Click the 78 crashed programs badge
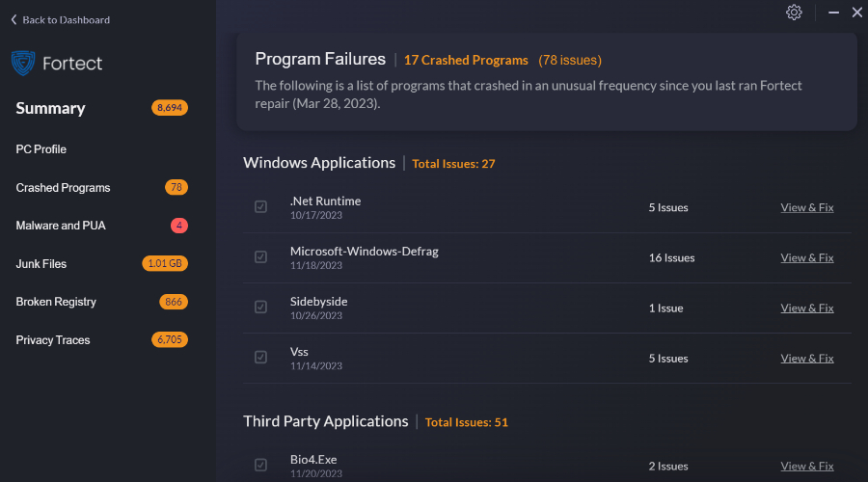The width and height of the screenshot is (868, 482). click(x=176, y=188)
